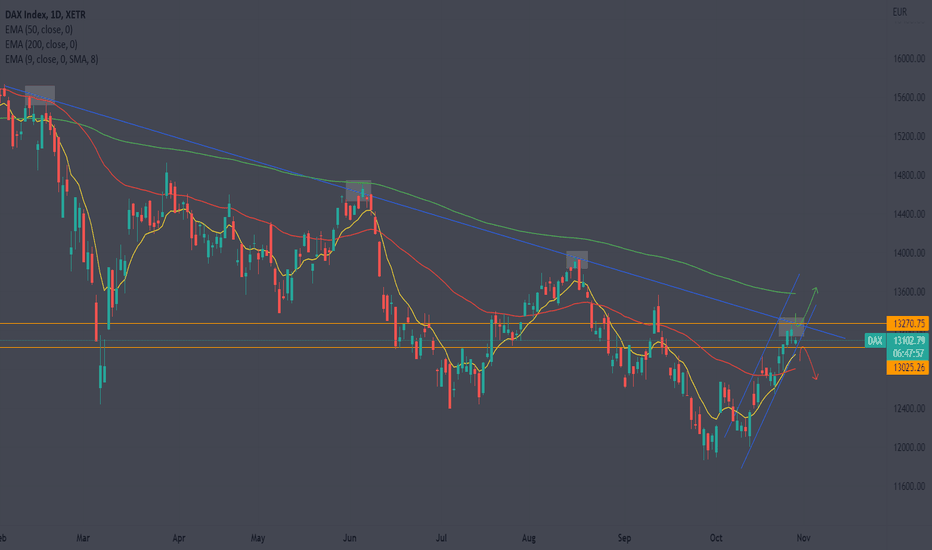Click the 13270.75 orange price label
The image size is (932, 550).
point(908,323)
